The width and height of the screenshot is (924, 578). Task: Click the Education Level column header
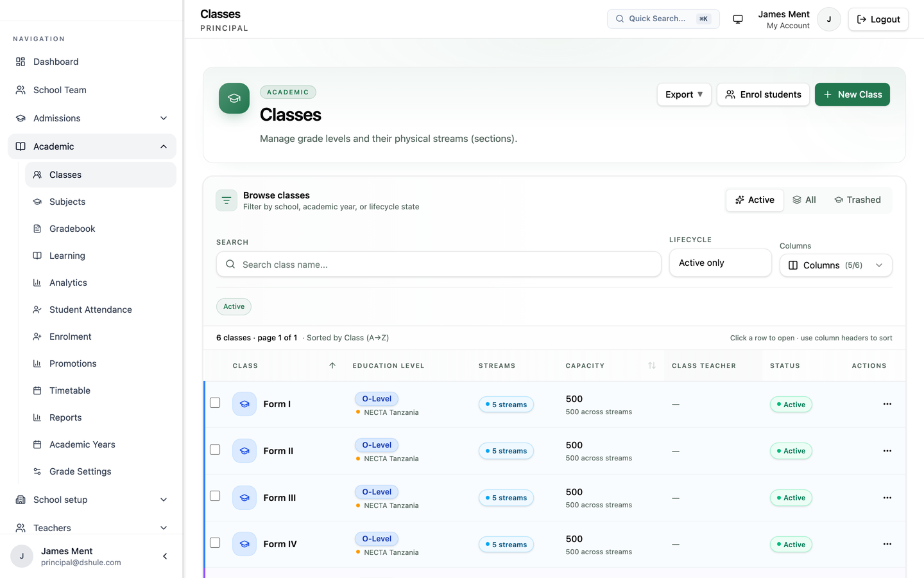click(x=388, y=365)
